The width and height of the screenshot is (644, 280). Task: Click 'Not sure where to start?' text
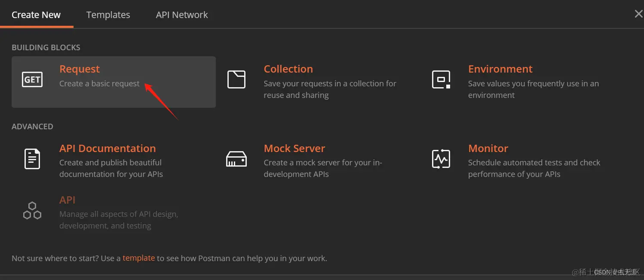pos(55,259)
